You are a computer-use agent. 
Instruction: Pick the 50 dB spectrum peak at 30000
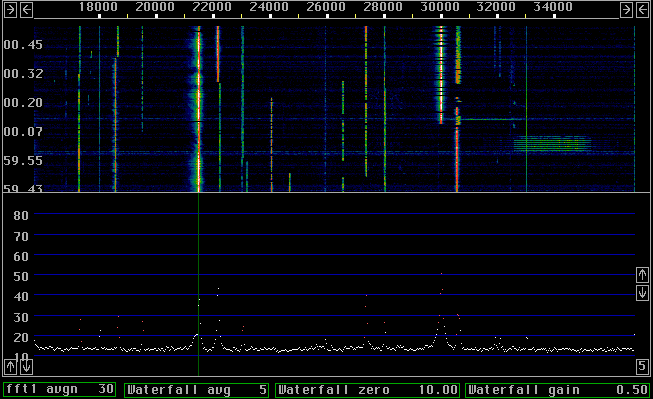tap(441, 274)
